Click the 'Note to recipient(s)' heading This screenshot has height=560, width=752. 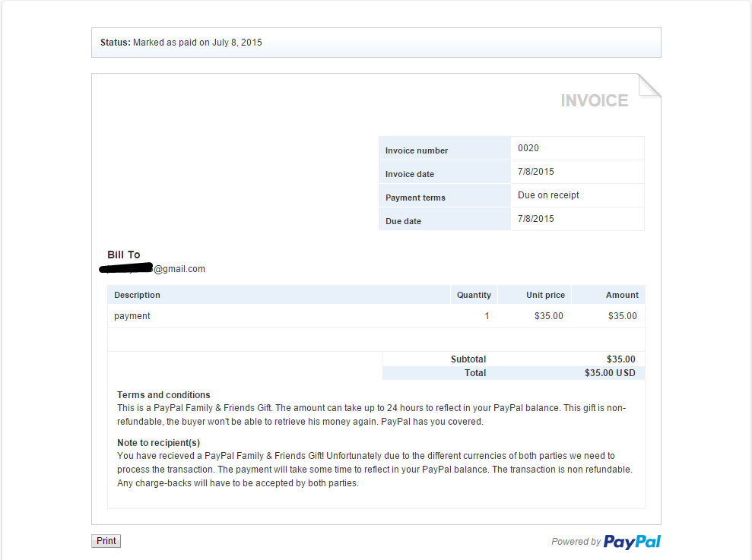[x=158, y=443]
